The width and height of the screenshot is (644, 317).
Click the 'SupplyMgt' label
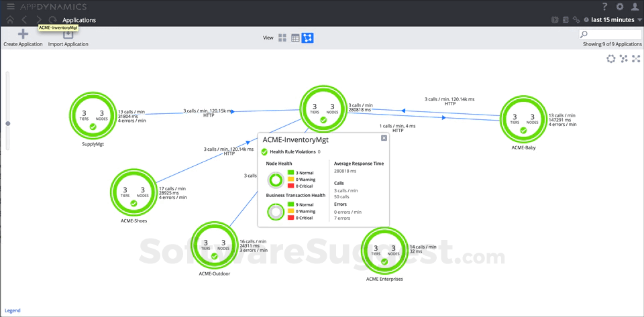(93, 144)
